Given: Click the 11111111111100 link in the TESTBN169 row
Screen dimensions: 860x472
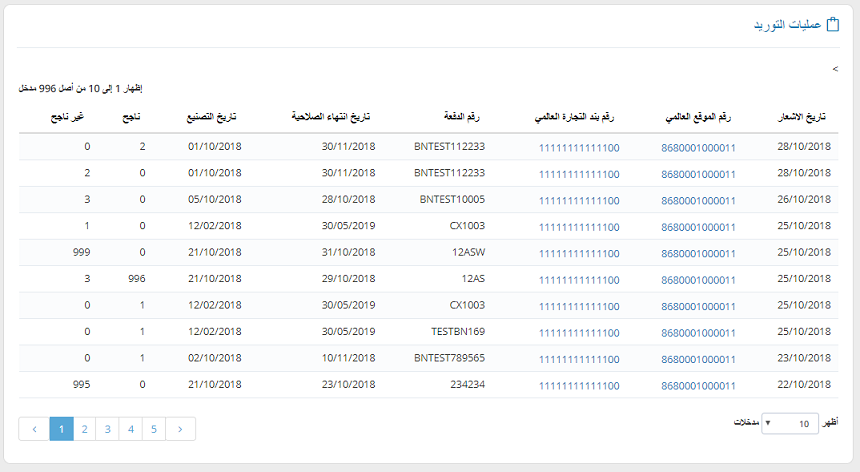Looking at the screenshot, I should [x=579, y=332].
